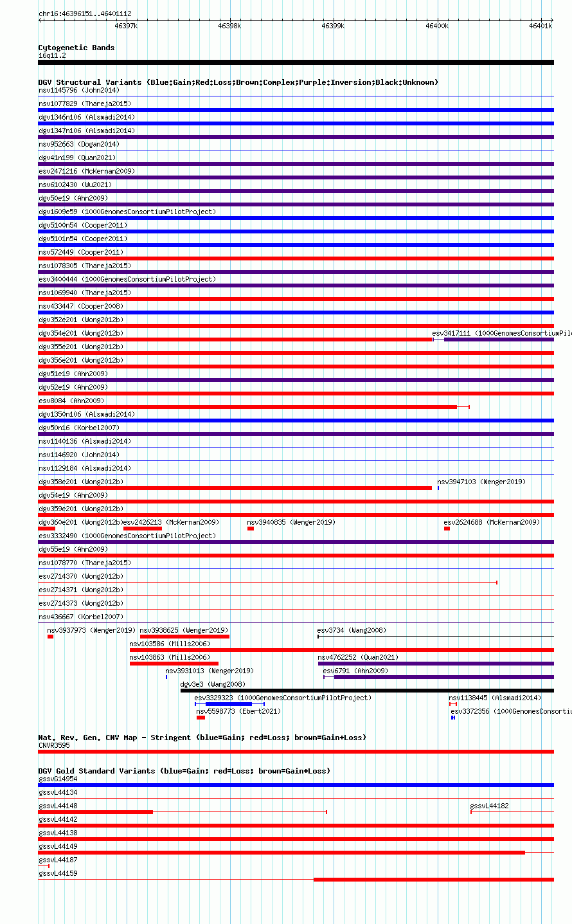572x924 pixels.
Task: Select nsv6102430 (Wu2021) label
Action: tap(75, 185)
